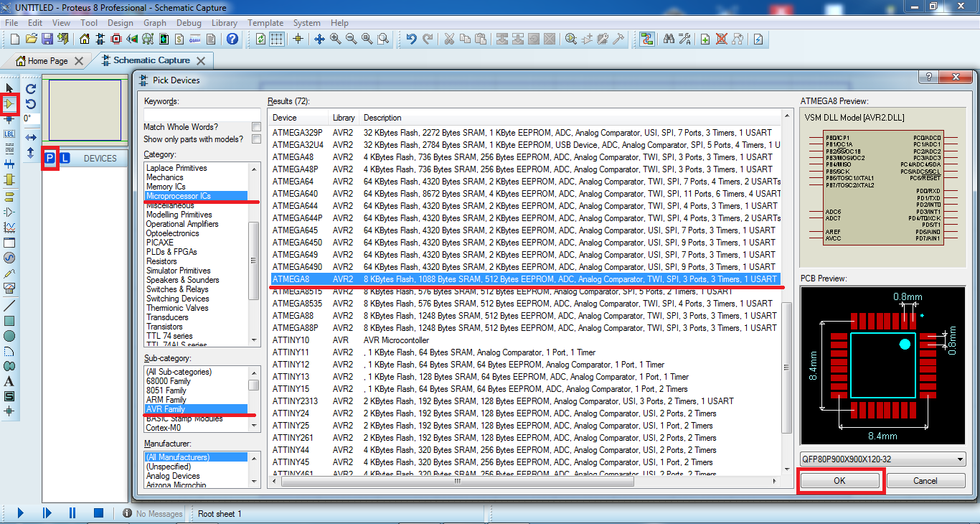Click the Undo arrow toolbar icon
This screenshot has height=524, width=980.
click(411, 39)
